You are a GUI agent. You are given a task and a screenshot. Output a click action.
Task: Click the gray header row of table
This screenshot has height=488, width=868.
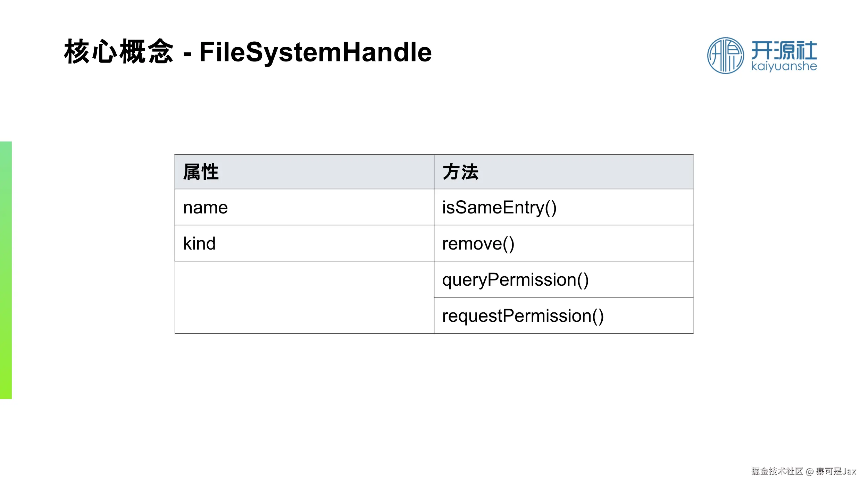[x=434, y=172]
